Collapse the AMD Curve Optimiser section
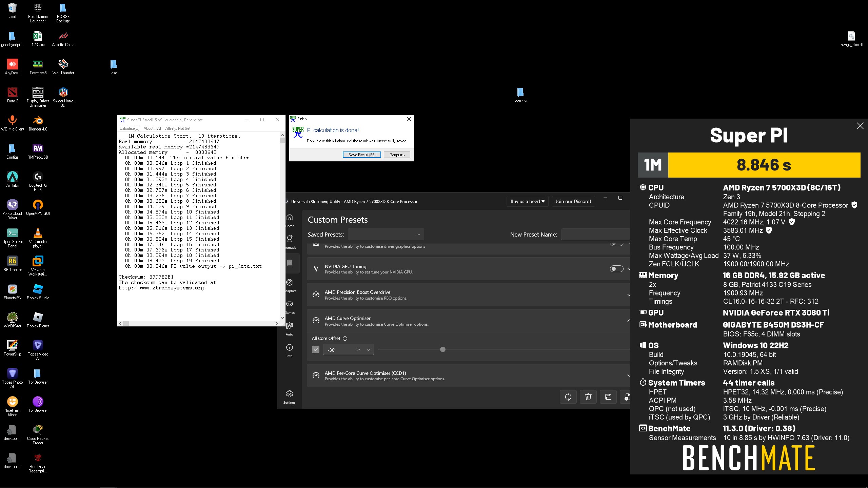This screenshot has width=868, height=488. [x=628, y=321]
